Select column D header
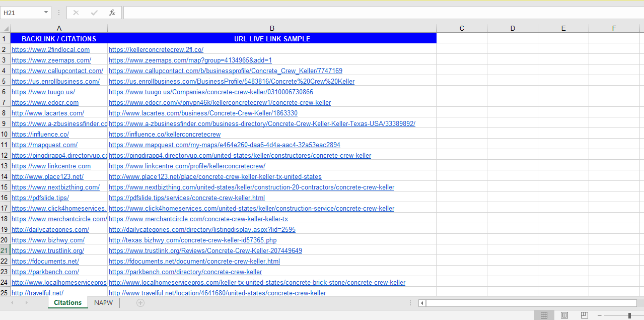 (513, 28)
